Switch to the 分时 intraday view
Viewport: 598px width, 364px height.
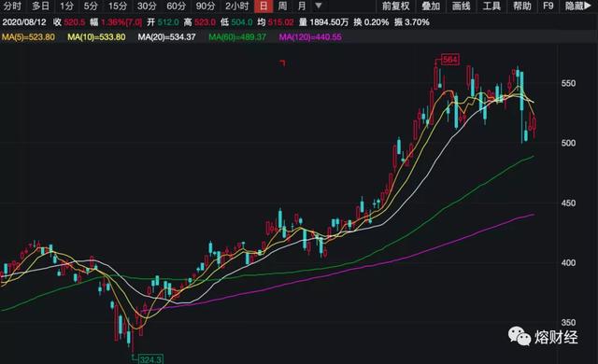[12, 7]
